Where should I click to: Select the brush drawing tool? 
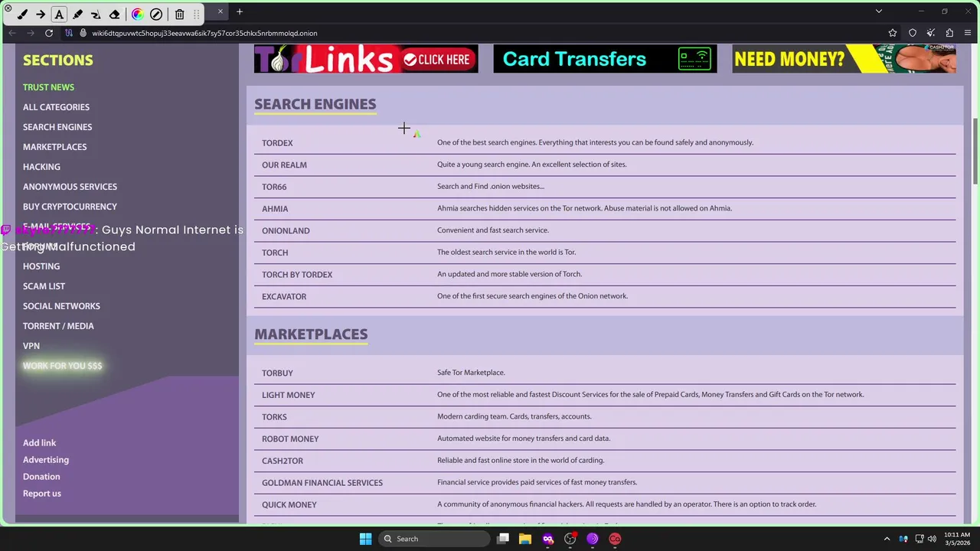click(22, 14)
